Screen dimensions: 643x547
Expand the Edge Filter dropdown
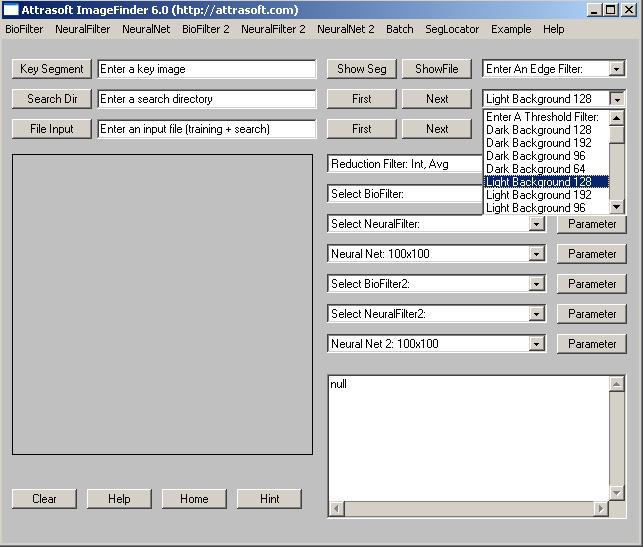click(x=616, y=69)
